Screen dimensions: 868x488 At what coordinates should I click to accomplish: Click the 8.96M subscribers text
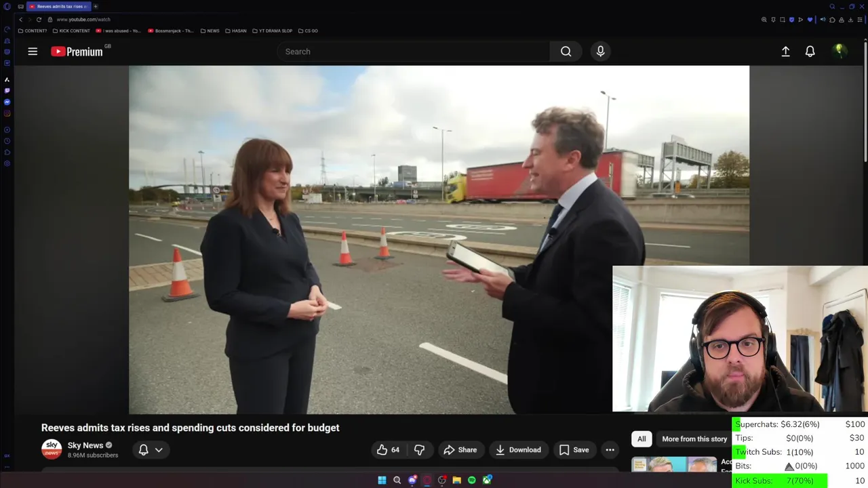click(x=93, y=455)
